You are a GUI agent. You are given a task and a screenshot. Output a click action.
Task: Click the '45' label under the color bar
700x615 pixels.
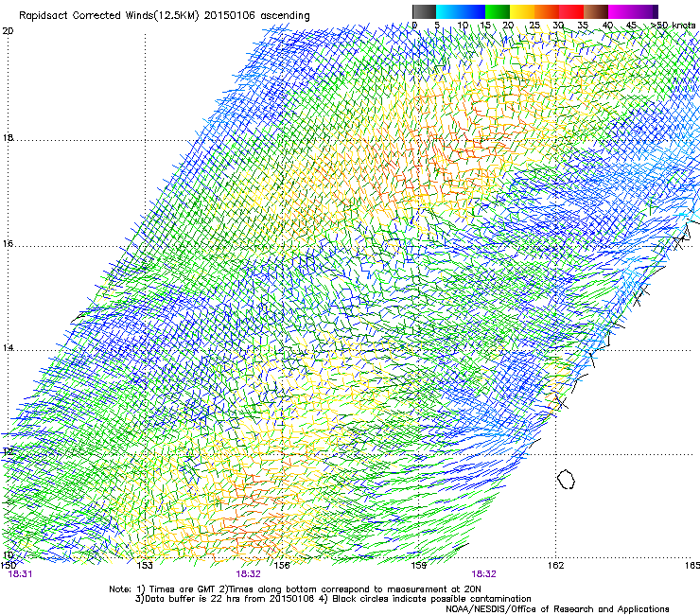(631, 26)
